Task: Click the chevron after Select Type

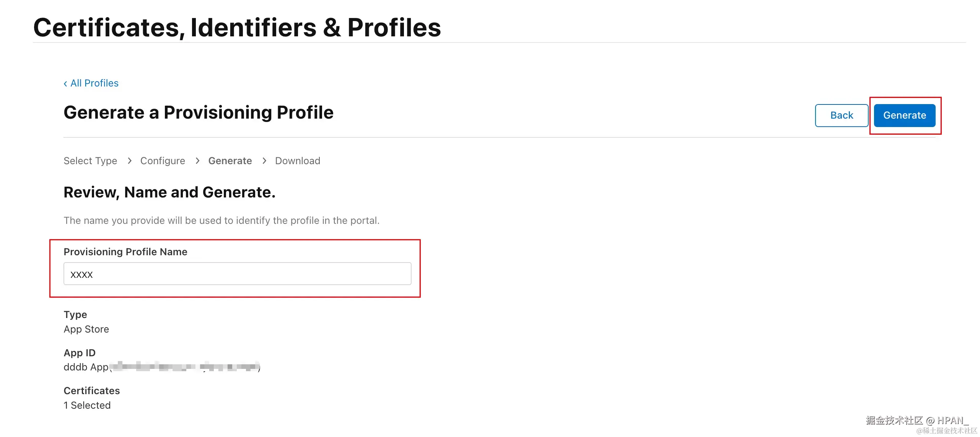Action: point(130,161)
